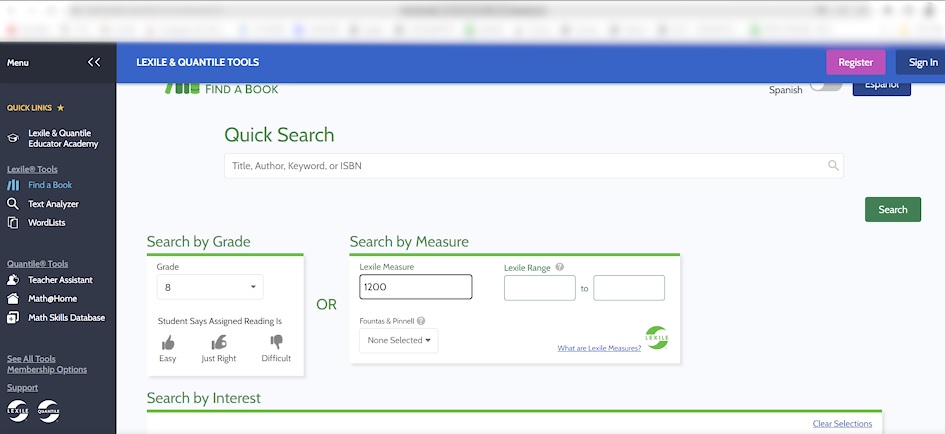Open Teacher Assistant in sidebar
945x434 pixels.
pyautogui.click(x=60, y=280)
